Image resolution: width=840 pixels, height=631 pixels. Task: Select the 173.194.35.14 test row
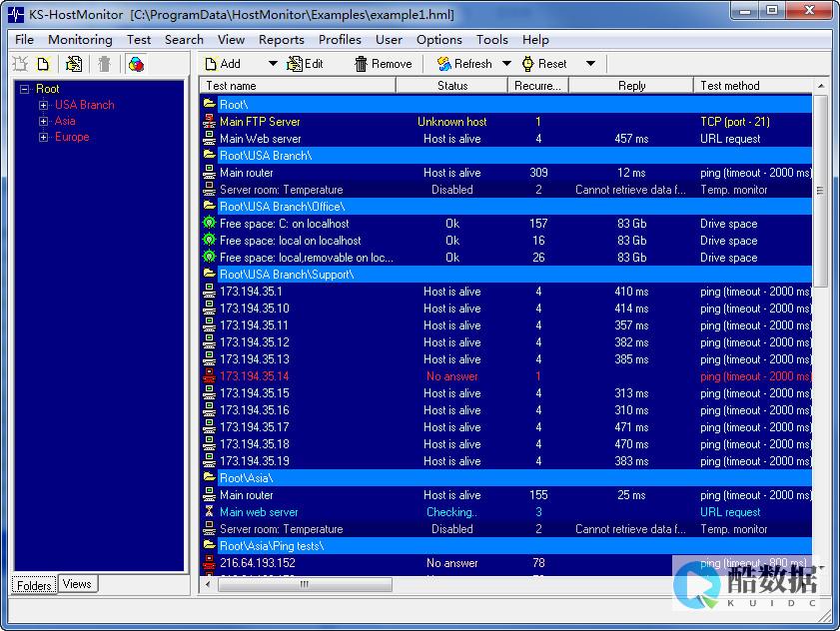(x=506, y=376)
